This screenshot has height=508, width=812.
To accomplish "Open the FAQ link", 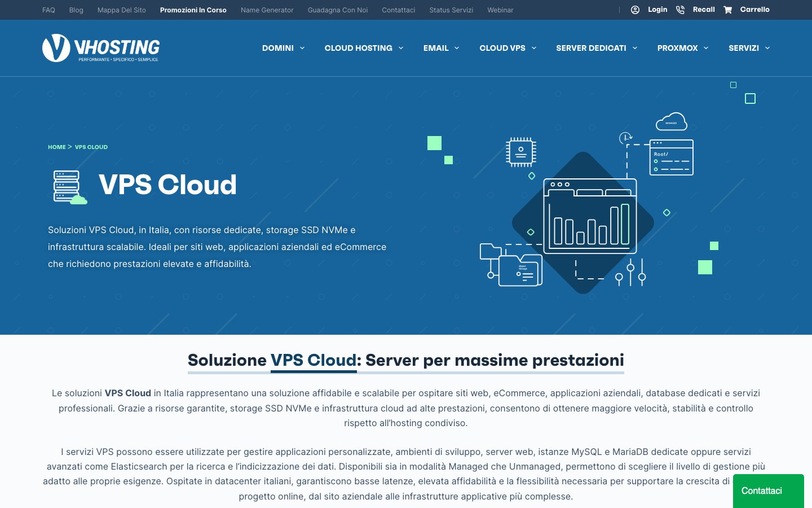I will click(x=48, y=10).
